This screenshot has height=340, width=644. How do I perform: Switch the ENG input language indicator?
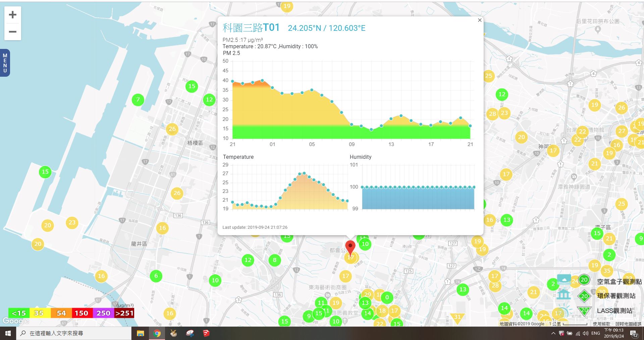click(596, 333)
